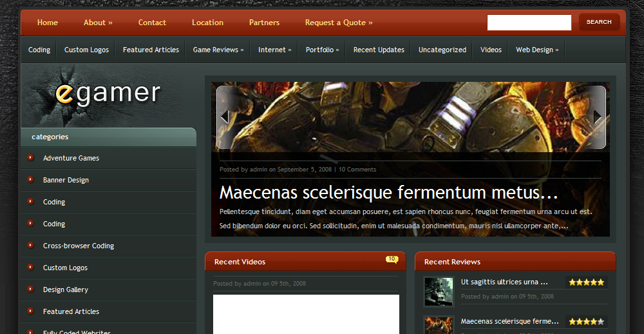Click the eGamer logo

click(x=108, y=93)
